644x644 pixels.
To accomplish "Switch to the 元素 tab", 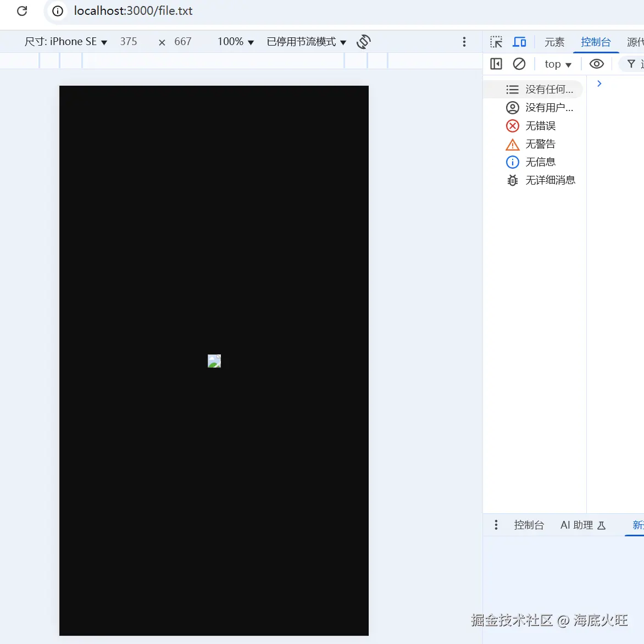I will tap(554, 42).
